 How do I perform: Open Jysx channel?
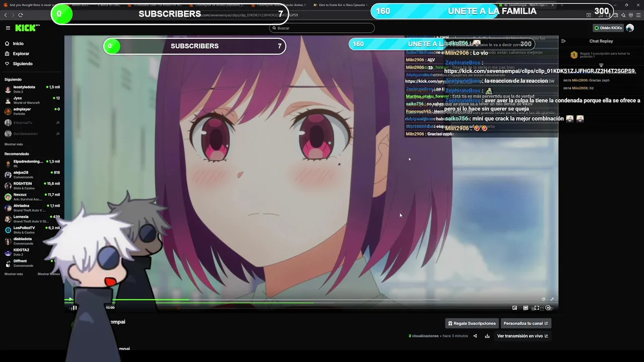coord(32,100)
